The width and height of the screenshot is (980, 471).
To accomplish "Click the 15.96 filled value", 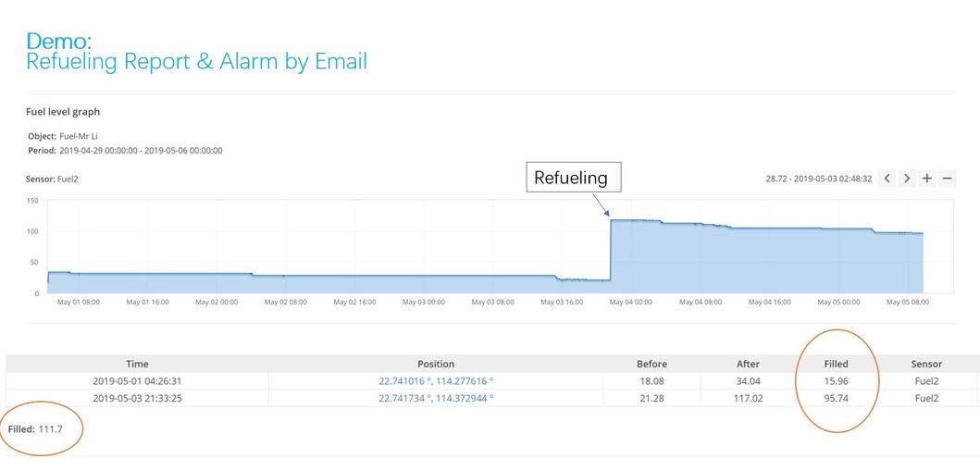I will (836, 380).
